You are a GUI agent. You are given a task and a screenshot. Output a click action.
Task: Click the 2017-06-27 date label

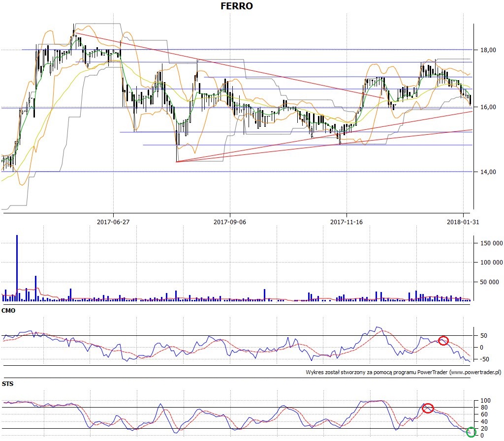pyautogui.click(x=113, y=222)
